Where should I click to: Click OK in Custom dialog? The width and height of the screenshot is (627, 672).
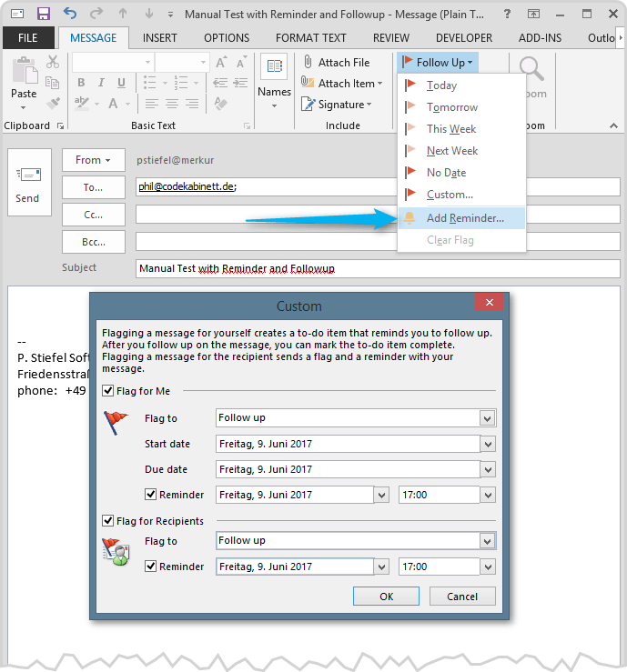click(386, 597)
